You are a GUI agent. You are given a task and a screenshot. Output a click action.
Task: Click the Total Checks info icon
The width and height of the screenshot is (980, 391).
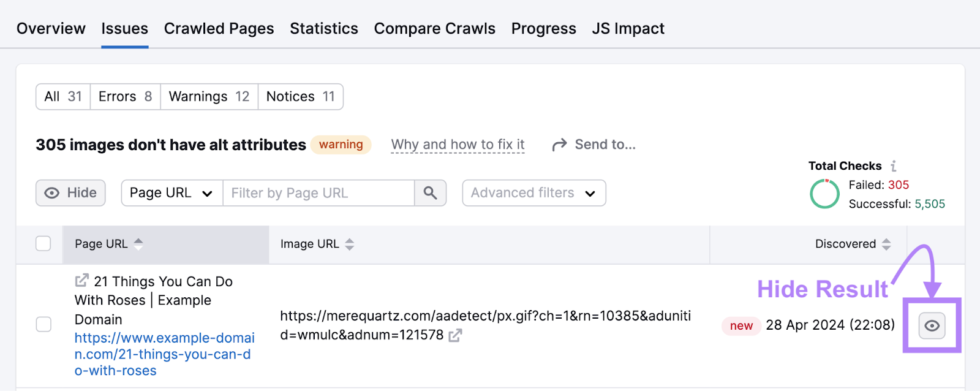coord(894,165)
